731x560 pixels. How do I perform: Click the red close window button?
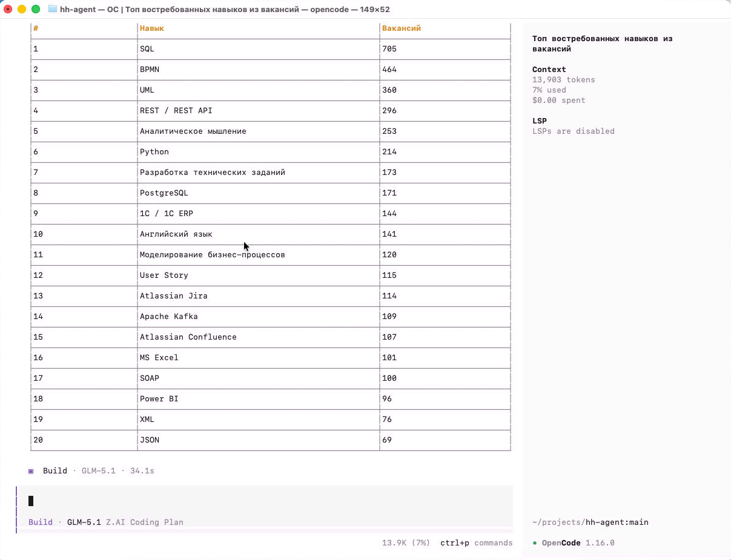pyautogui.click(x=8, y=9)
